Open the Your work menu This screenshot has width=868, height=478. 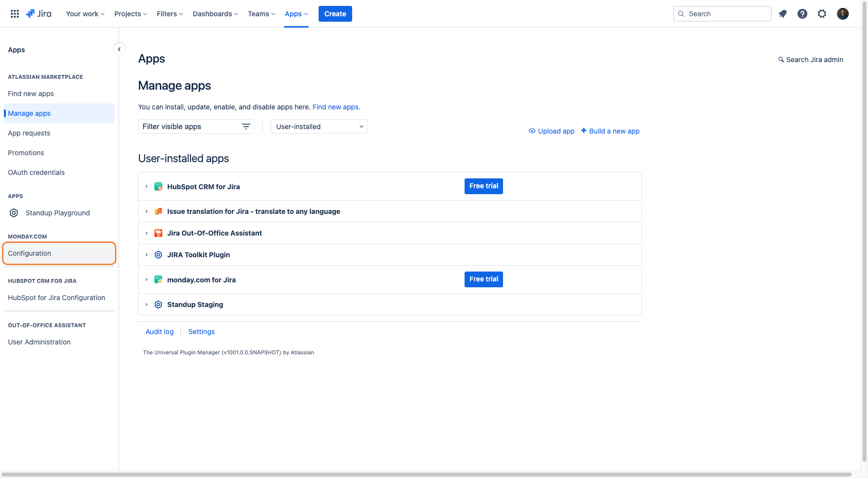(x=85, y=14)
